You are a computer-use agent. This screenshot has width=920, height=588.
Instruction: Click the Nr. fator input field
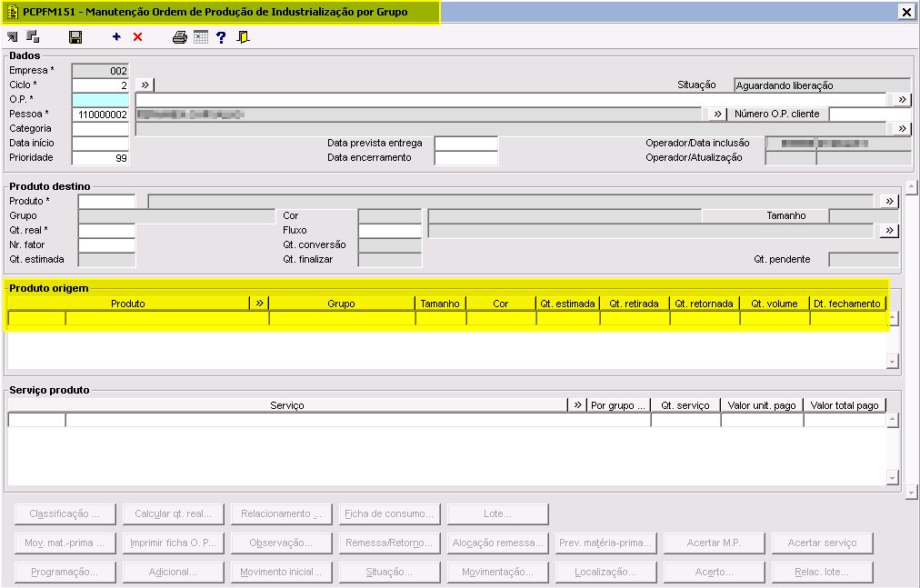[x=106, y=245]
